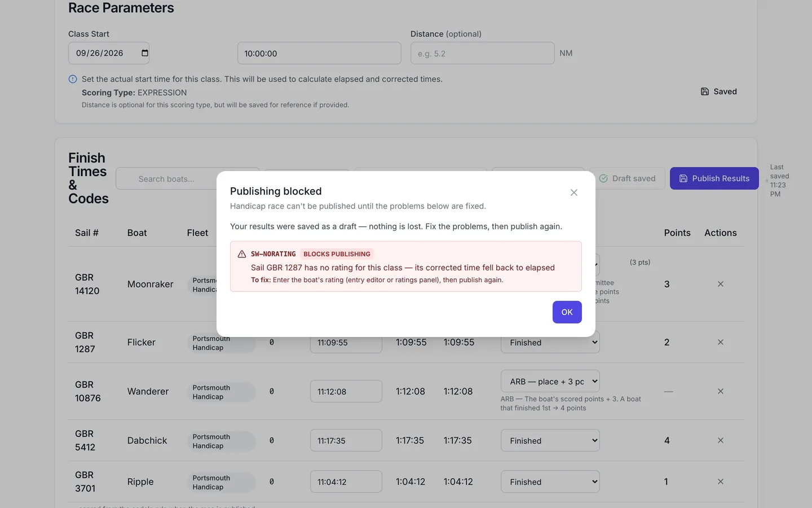Viewport: 812px width, 508px height.
Task: Click Publish Results button
Action: pyautogui.click(x=714, y=178)
